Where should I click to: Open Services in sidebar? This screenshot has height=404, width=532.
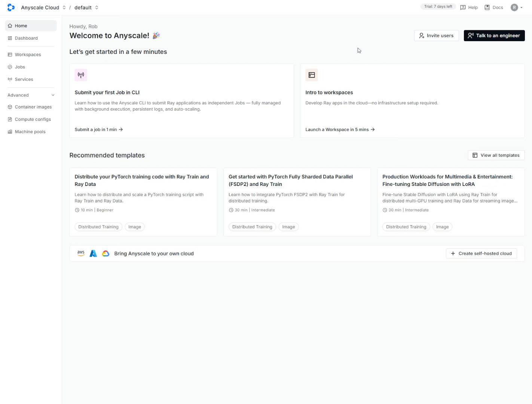point(31,79)
